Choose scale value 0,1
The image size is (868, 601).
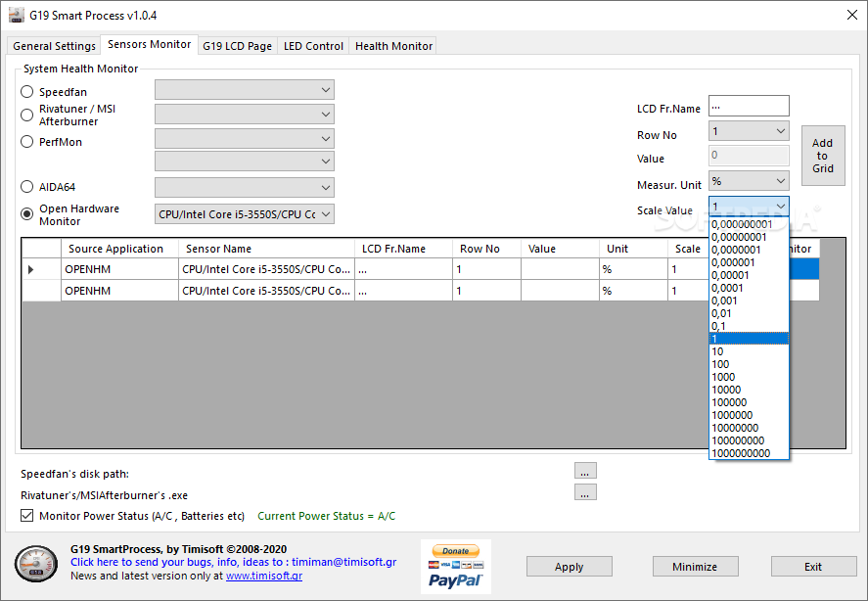tap(749, 326)
